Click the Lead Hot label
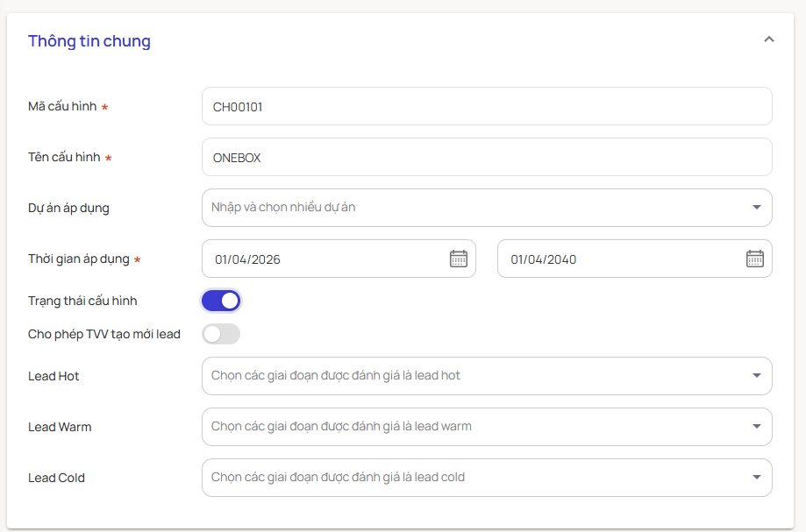This screenshot has width=806, height=532. pyautogui.click(x=53, y=376)
